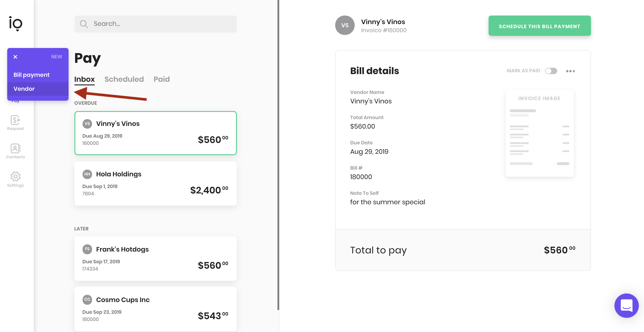The image size is (644, 332).
Task: Open the chat support bubble
Action: [x=626, y=305]
